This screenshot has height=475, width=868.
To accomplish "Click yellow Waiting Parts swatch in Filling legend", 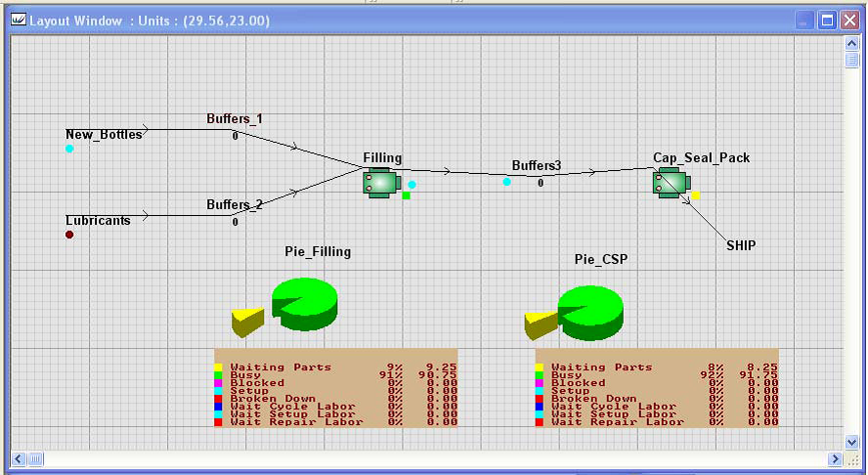I will (x=219, y=367).
